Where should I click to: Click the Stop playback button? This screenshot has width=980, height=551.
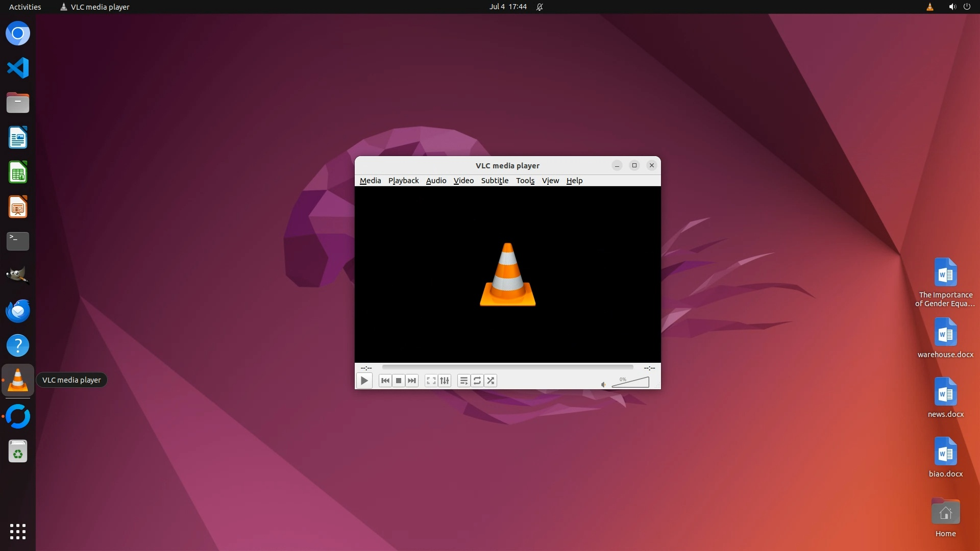(x=399, y=381)
